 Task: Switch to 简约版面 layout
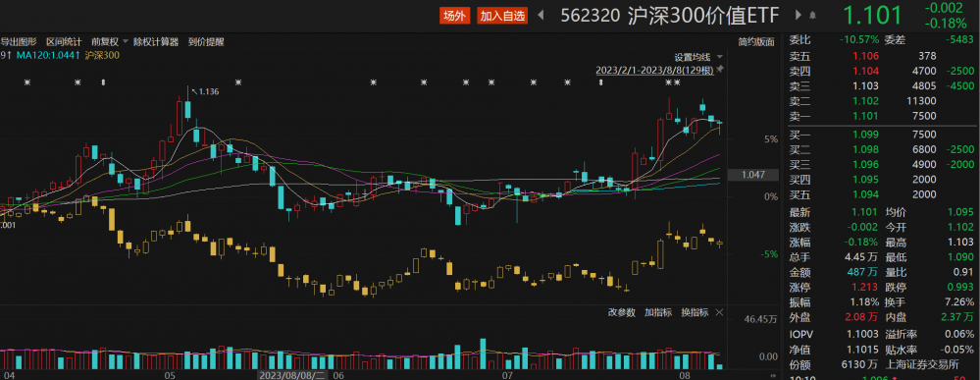[755, 42]
